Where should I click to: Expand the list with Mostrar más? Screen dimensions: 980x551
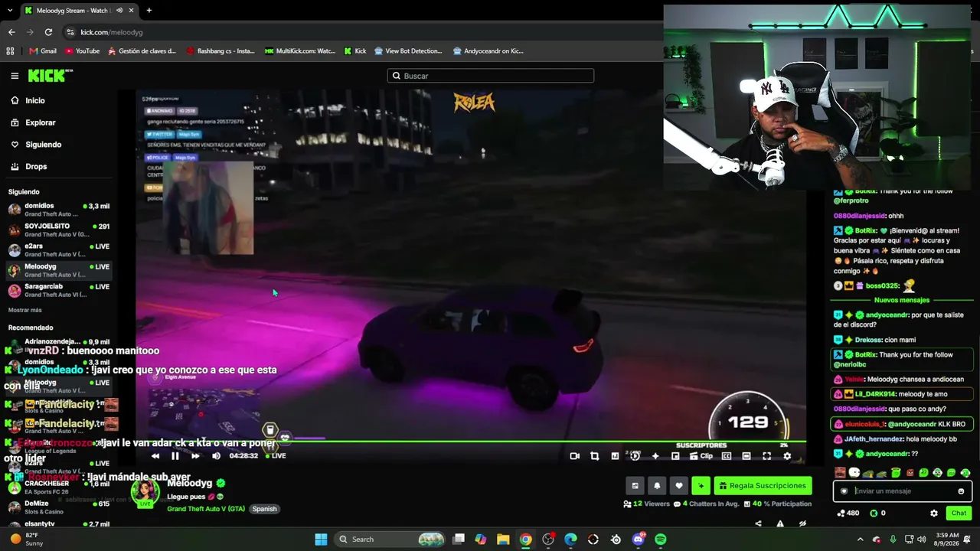25,310
